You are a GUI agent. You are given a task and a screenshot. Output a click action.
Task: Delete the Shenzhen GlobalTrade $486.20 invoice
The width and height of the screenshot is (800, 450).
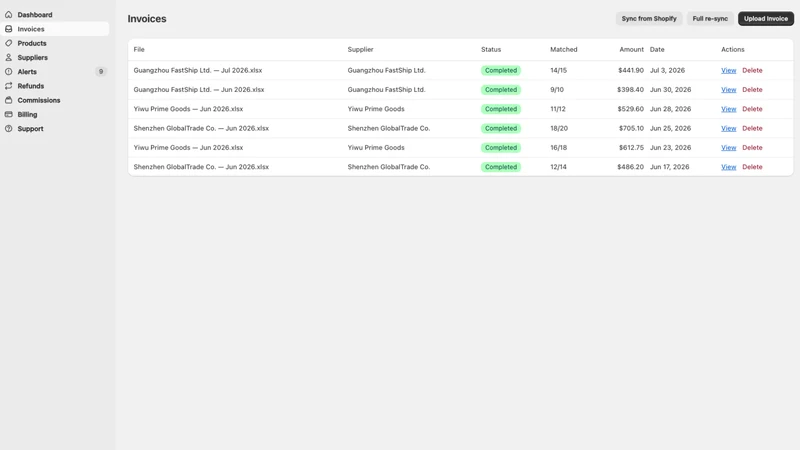pos(752,167)
